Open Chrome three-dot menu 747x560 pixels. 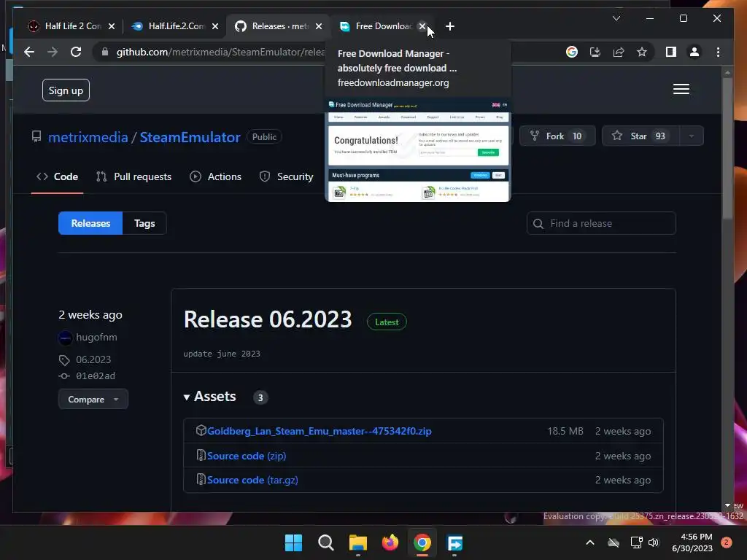pos(718,52)
